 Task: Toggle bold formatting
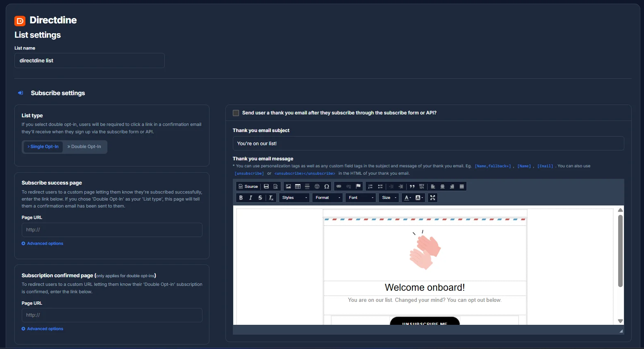click(x=241, y=198)
